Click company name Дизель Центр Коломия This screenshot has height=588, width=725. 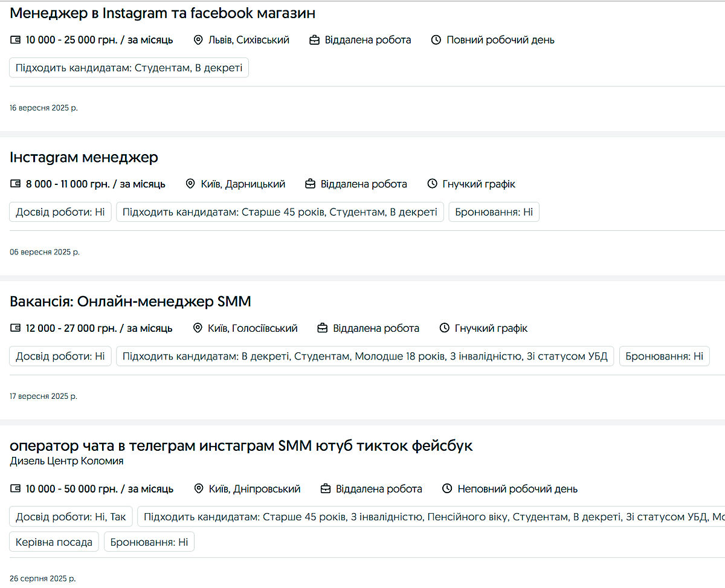pyautogui.click(x=66, y=461)
